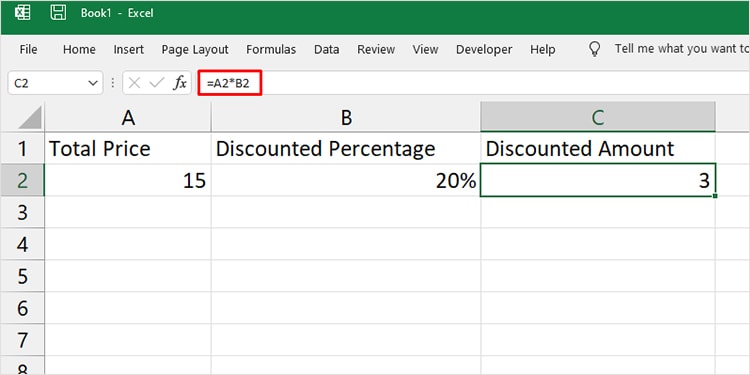Click the lightbulb Tell me icon

click(595, 49)
